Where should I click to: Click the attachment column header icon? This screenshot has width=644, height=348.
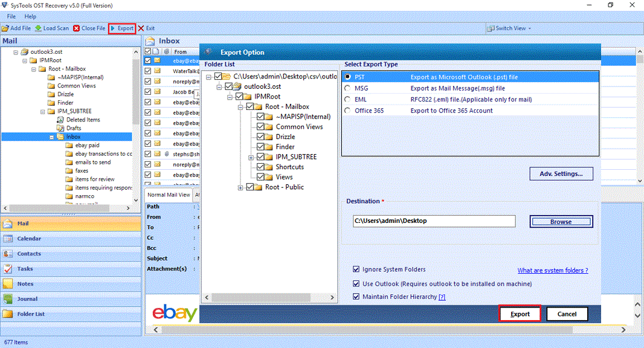pyautogui.click(x=166, y=52)
